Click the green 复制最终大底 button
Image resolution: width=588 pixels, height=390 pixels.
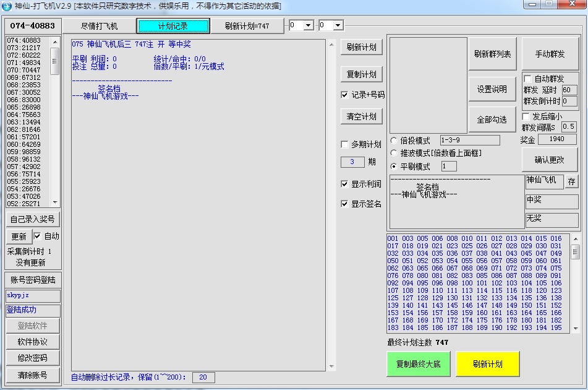pos(418,364)
